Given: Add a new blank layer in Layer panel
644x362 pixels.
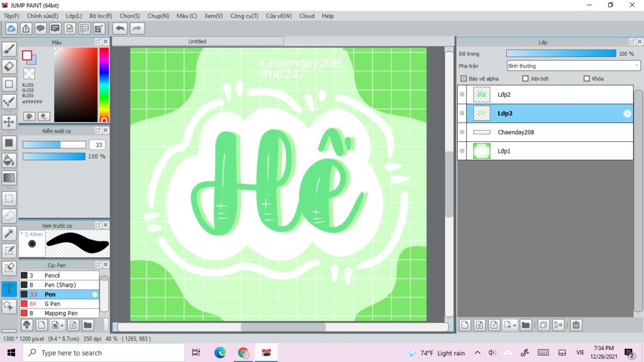Looking at the screenshot, I should (465, 325).
